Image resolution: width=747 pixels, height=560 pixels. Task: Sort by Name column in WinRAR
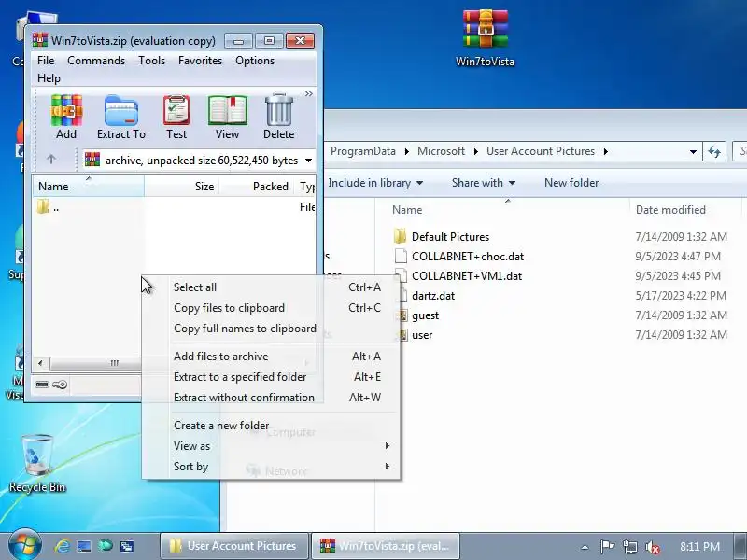click(x=89, y=186)
